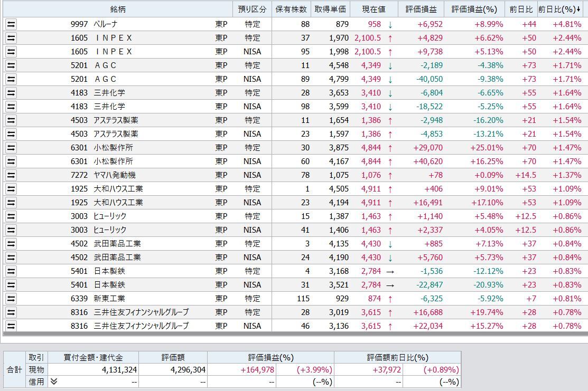Click the percentage +1.37%
Viewport: 588px width, 391px height.
click(x=567, y=175)
